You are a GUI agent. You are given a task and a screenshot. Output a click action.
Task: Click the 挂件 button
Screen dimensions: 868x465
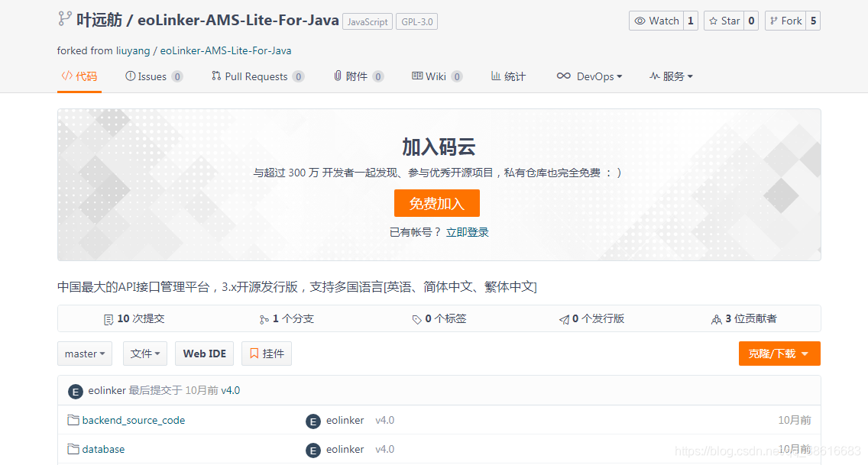266,354
